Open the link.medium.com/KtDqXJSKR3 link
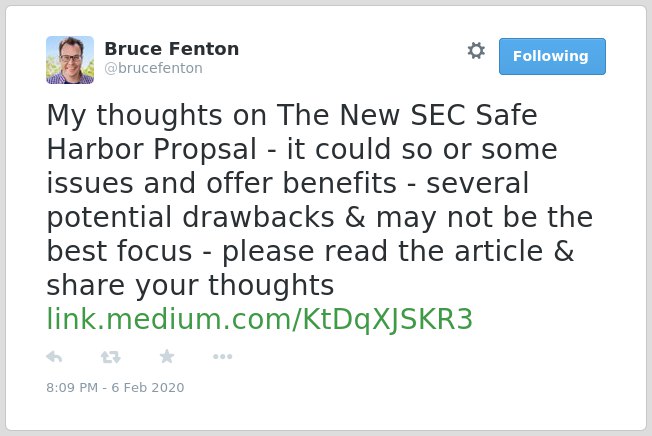Viewport: 652px width, 436px height. coord(259,319)
